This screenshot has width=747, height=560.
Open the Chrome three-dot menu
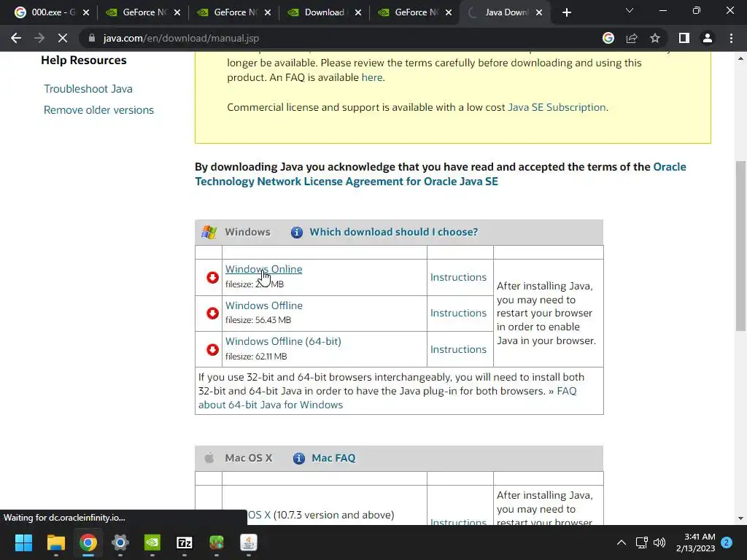731,38
